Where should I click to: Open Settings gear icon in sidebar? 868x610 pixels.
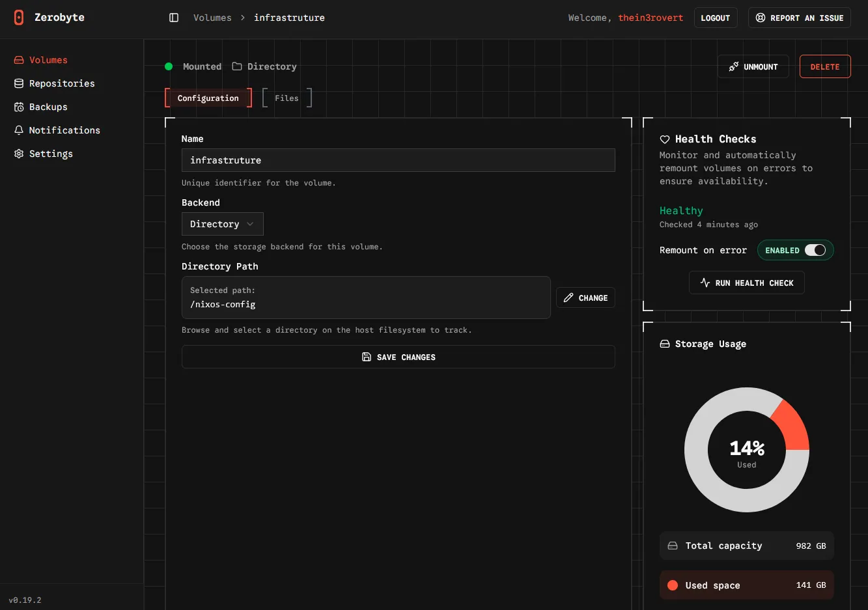[x=19, y=154]
